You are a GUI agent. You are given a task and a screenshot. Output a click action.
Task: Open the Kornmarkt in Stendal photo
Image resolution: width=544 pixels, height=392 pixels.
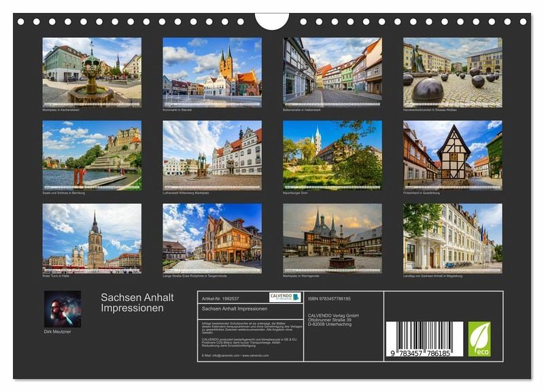212,72
